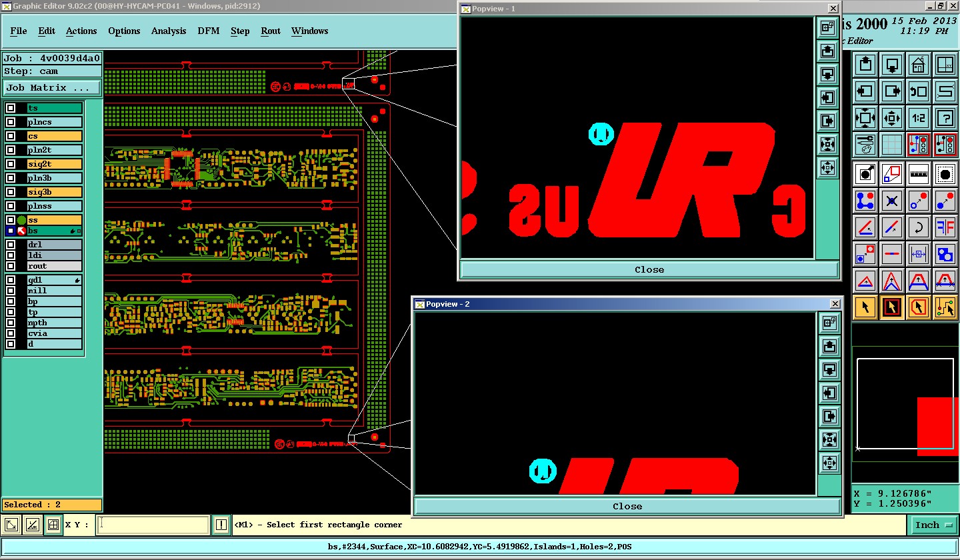960x560 pixels.
Task: Open the Inch units dropdown
Action: (933, 525)
